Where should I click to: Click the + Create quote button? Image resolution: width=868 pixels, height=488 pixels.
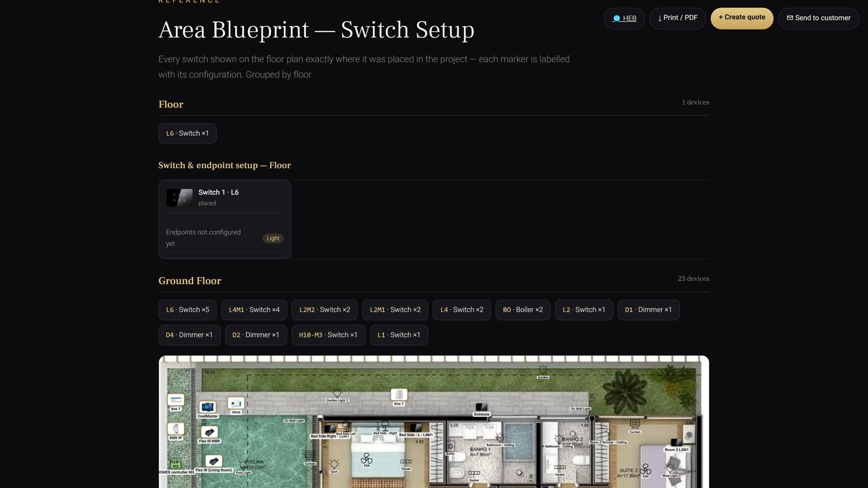pyautogui.click(x=742, y=18)
